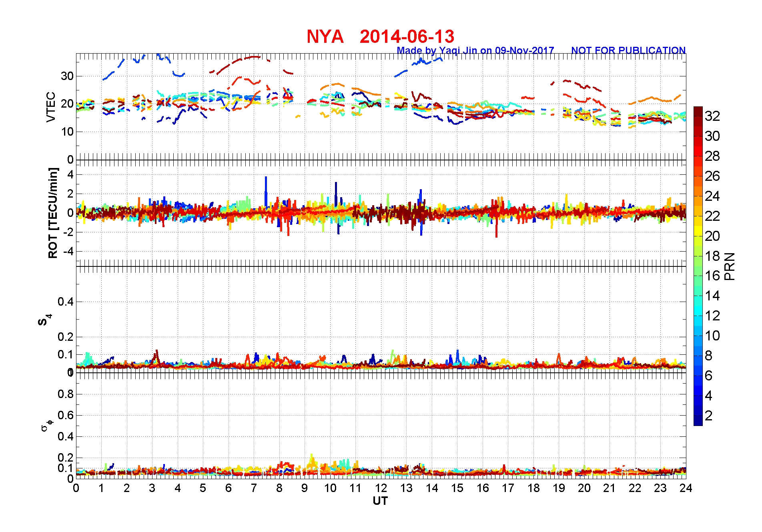This screenshot has height=532, width=762.
Task: Click the PRN colorbar tick label 2
Action: tap(708, 416)
